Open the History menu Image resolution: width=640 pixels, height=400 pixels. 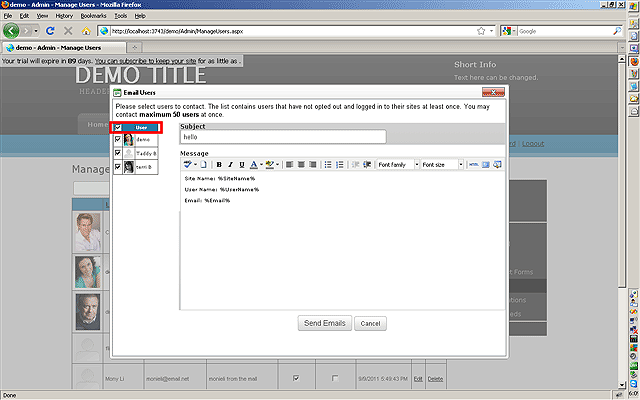[x=64, y=16]
